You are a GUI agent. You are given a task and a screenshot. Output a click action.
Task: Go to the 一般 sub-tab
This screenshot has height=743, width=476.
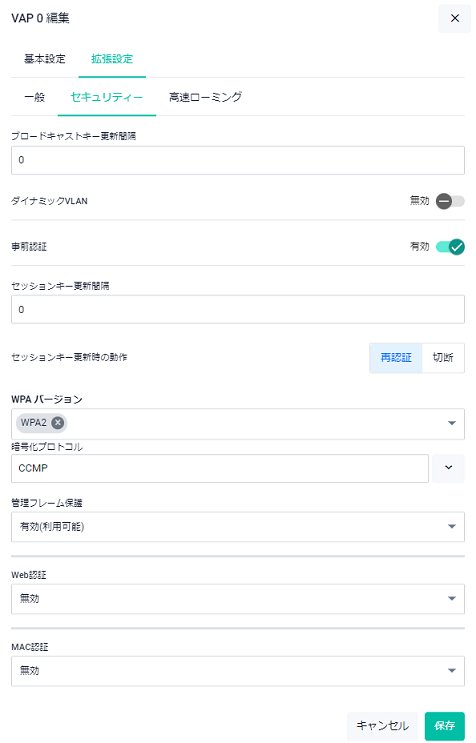tap(35, 98)
